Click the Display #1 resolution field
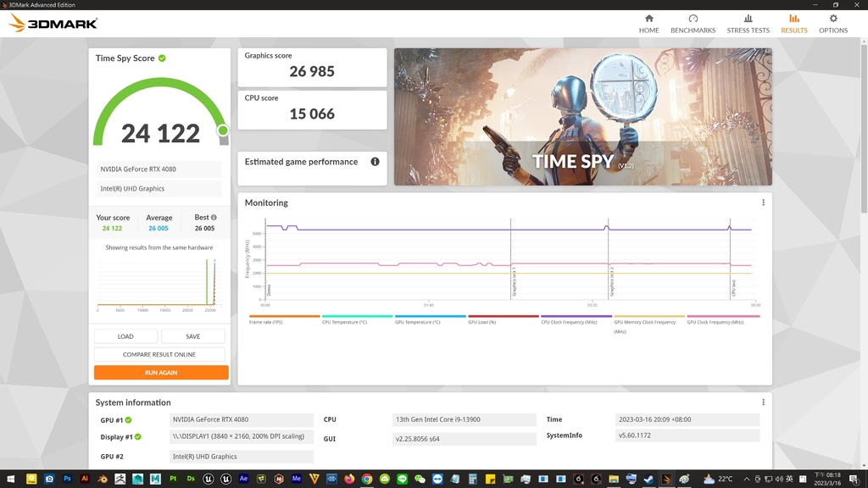 point(242,436)
